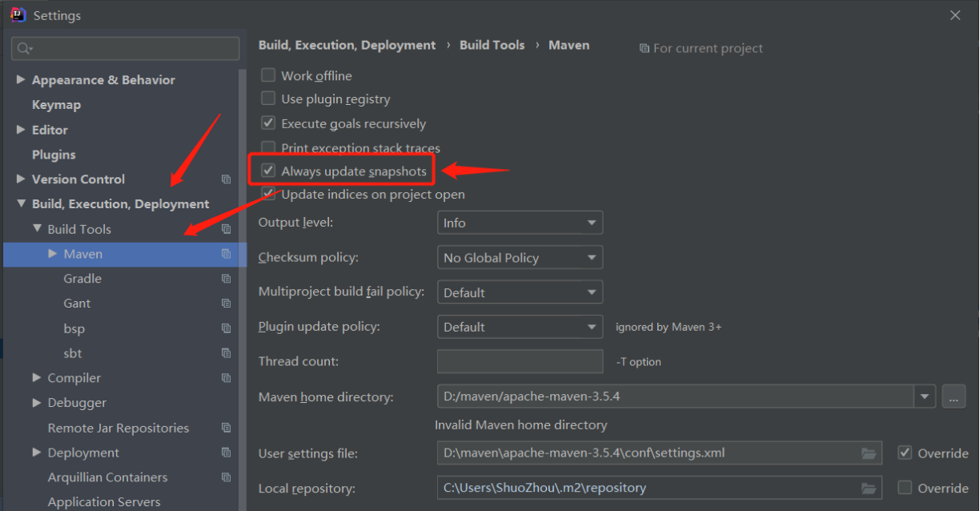Expand the Maven tree node arrow
Image resolution: width=980 pixels, height=511 pixels.
coord(53,254)
